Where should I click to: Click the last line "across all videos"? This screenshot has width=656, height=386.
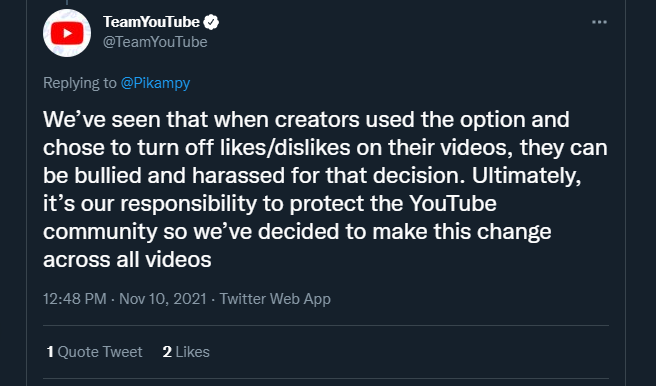click(127, 260)
